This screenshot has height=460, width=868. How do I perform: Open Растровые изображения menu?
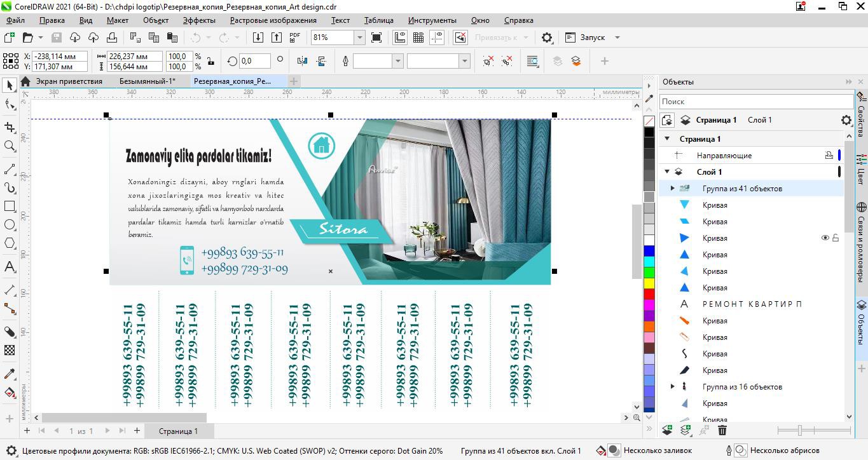273,20
